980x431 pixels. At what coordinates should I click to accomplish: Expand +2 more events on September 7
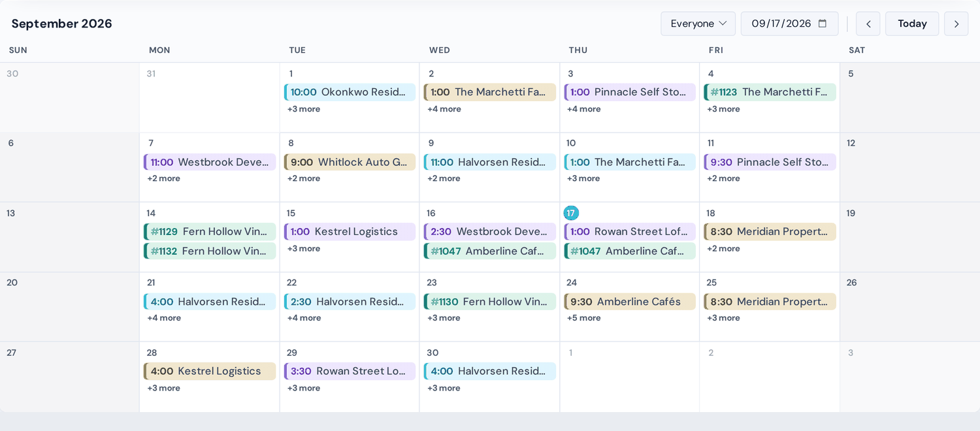[x=163, y=178]
